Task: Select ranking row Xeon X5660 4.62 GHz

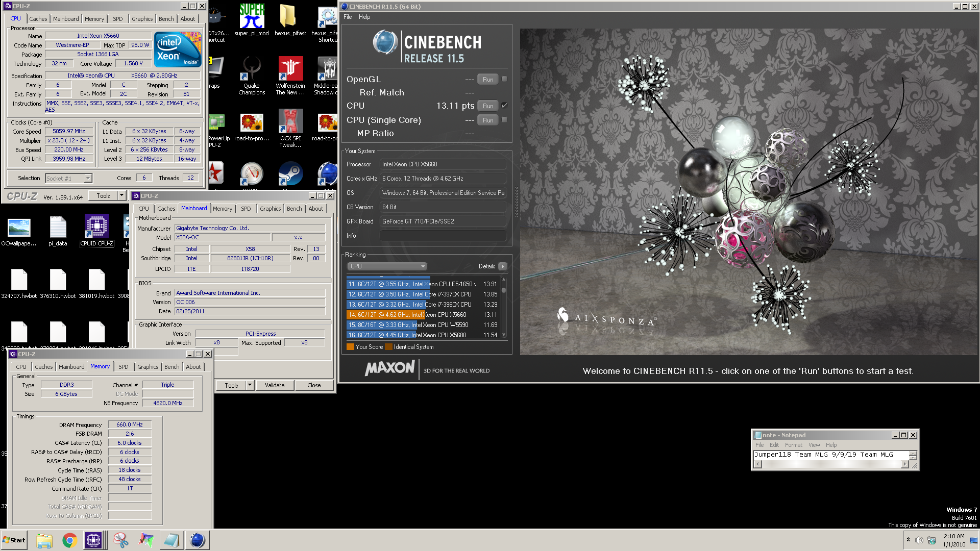Action: 422,315
